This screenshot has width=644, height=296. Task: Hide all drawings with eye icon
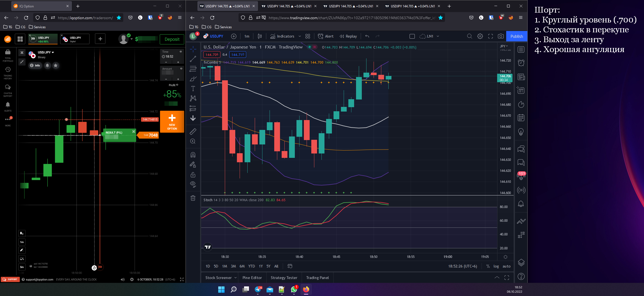pos(193,184)
